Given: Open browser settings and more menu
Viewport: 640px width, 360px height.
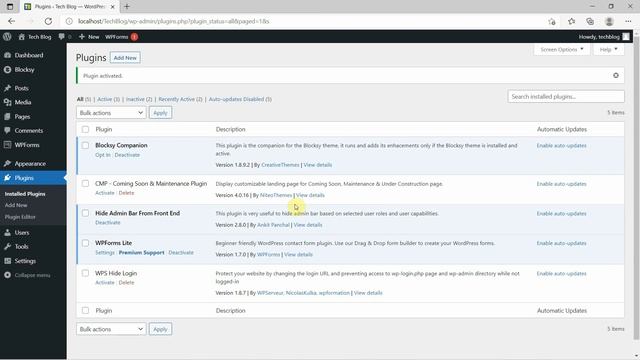Looking at the screenshot, I should coord(628,21).
